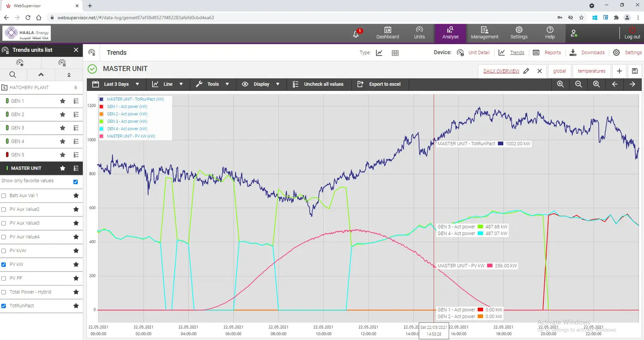Select the Analyse section
This screenshot has width=644, height=340.
point(450,33)
